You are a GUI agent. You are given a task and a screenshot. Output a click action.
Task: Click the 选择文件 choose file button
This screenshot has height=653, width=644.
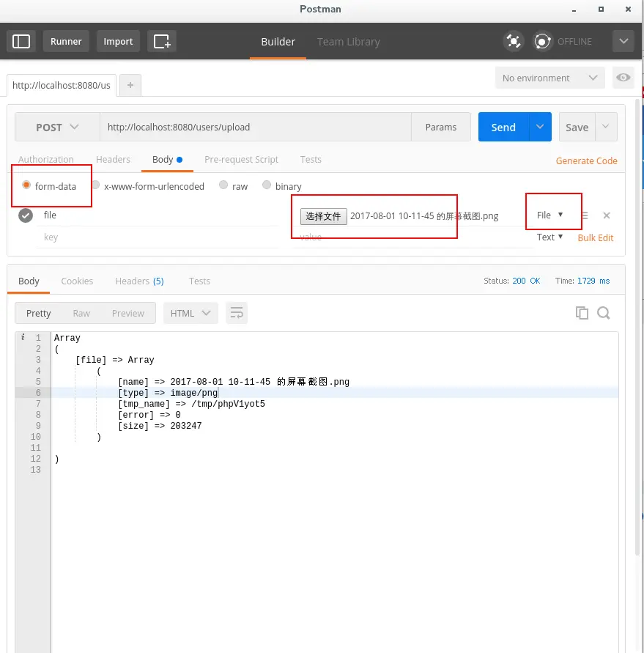pyautogui.click(x=323, y=216)
